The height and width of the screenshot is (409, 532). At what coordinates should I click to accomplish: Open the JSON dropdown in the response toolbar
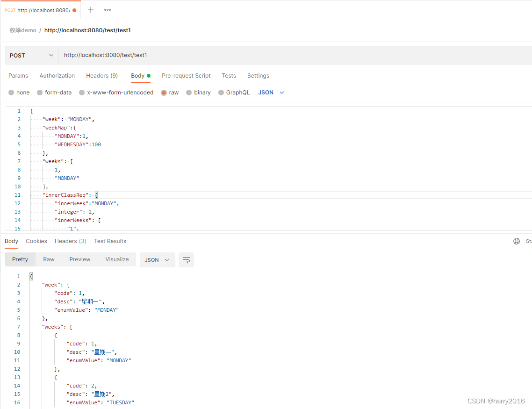[157, 259]
